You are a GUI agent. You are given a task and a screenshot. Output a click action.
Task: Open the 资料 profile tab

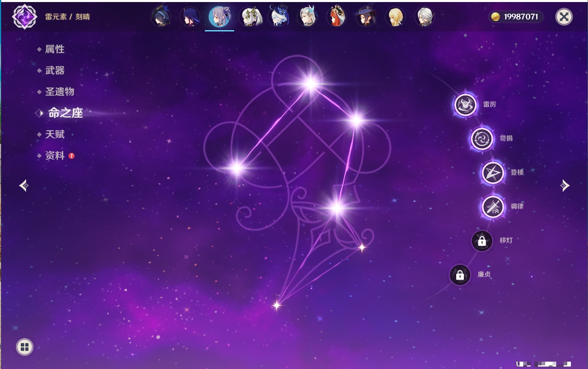pos(55,155)
